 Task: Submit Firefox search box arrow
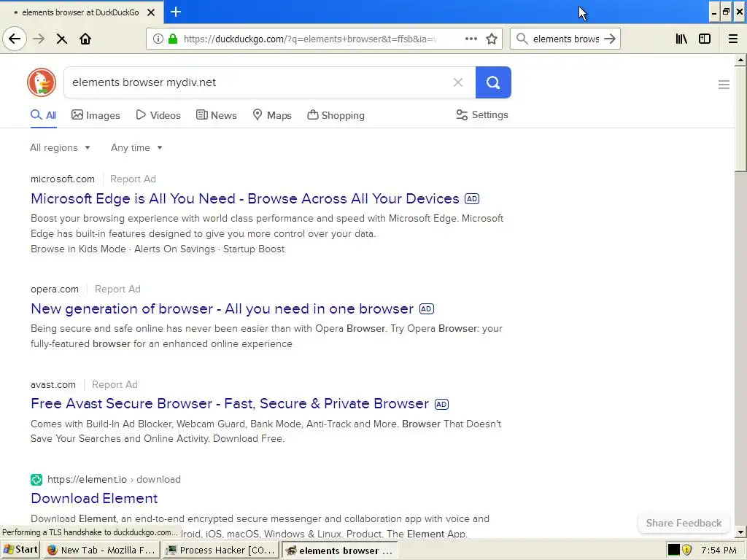[609, 39]
